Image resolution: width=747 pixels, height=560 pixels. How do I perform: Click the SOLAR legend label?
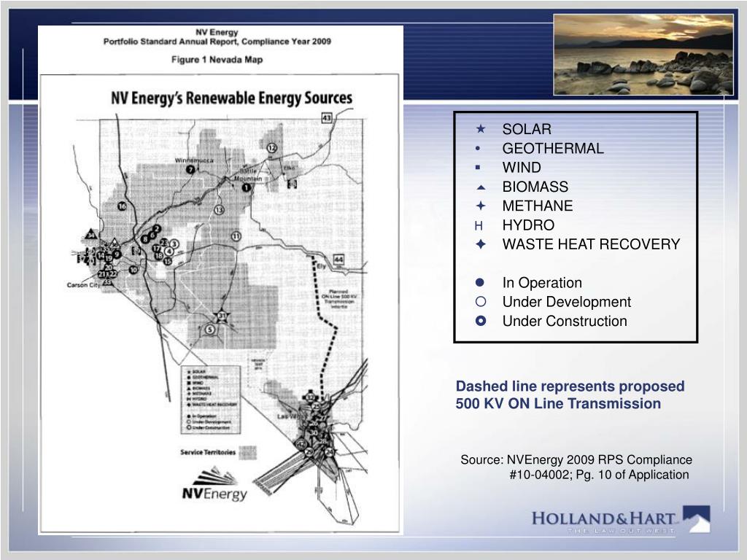[527, 129]
